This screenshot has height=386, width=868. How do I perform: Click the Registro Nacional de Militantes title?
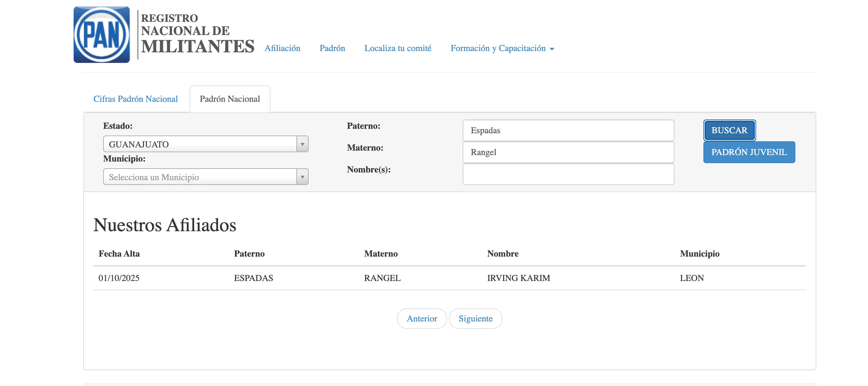[x=197, y=34]
